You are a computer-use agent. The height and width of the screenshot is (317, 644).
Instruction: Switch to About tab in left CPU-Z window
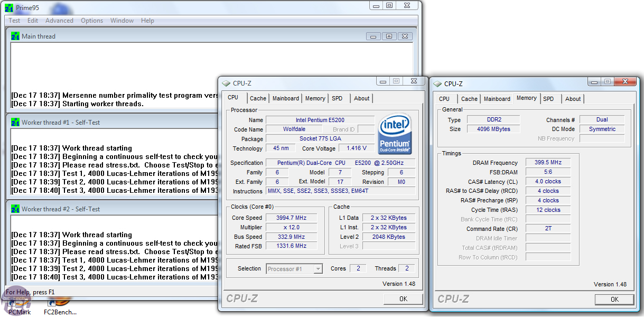click(x=361, y=98)
